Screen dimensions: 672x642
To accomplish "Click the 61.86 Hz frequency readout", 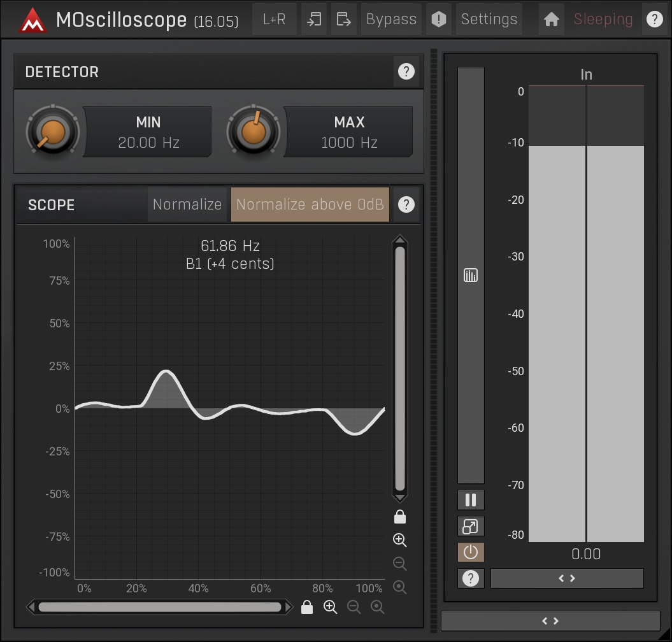I will pos(230,246).
